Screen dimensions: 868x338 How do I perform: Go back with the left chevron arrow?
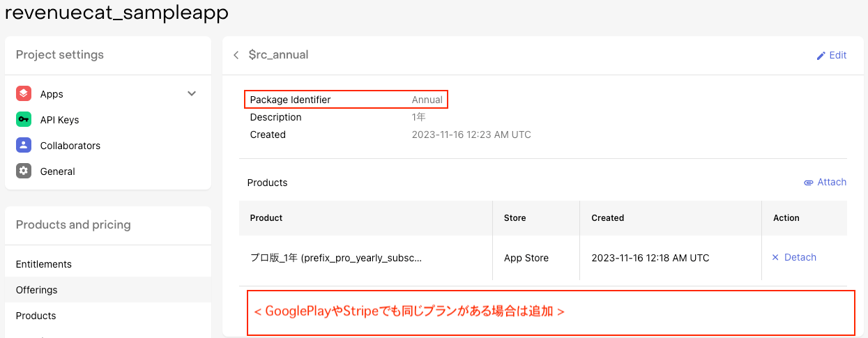[x=236, y=55]
